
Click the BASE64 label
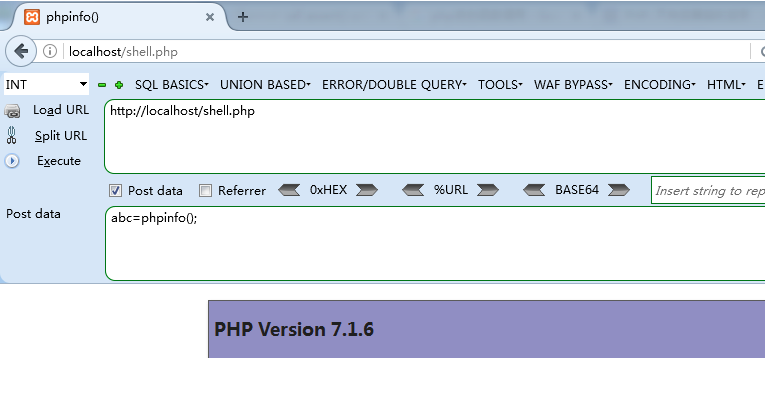577,190
